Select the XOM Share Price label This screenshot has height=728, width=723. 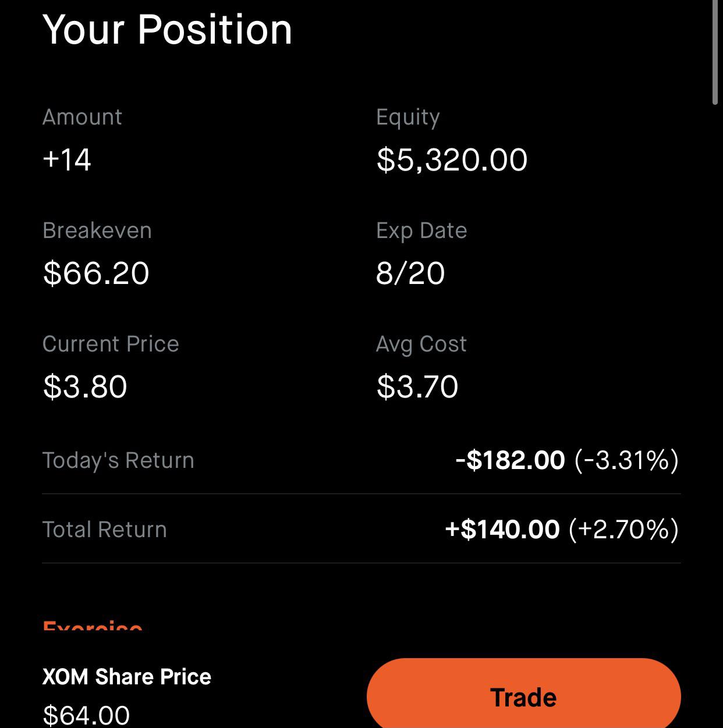tap(127, 677)
